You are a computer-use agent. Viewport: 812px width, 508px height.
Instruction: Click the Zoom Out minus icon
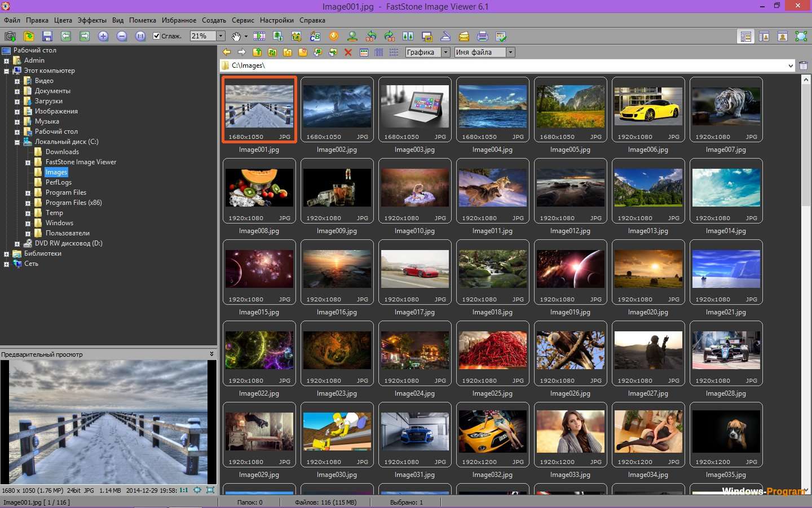coord(122,36)
